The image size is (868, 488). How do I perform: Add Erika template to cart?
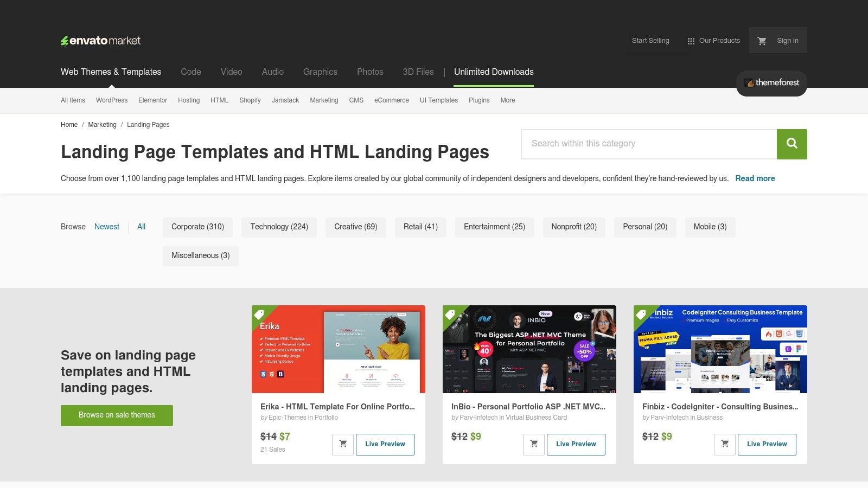(x=343, y=444)
